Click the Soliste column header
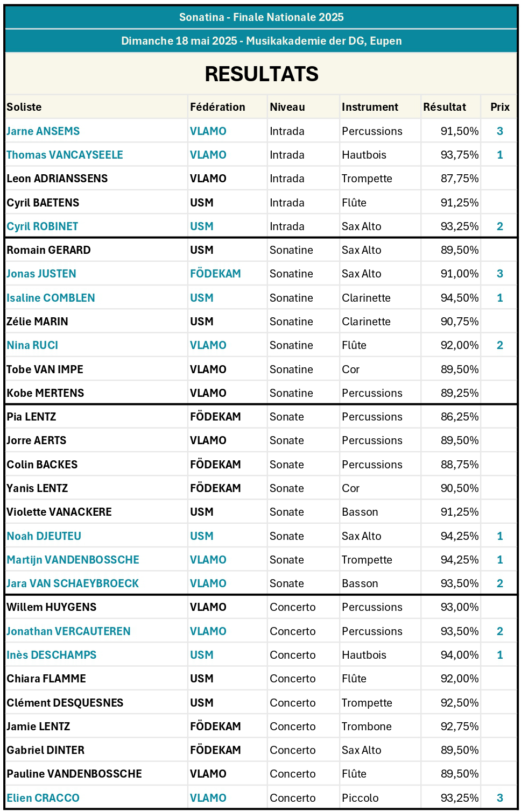 point(24,107)
